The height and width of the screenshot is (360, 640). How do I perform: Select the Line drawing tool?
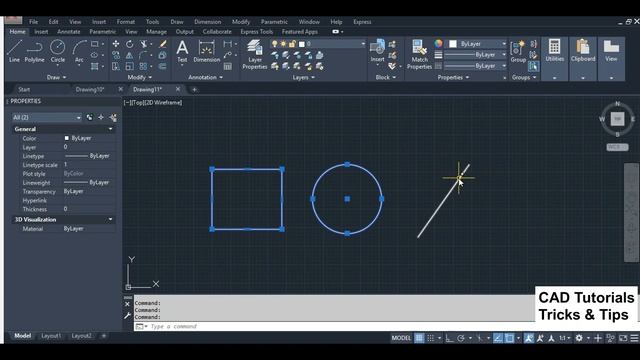click(14, 51)
